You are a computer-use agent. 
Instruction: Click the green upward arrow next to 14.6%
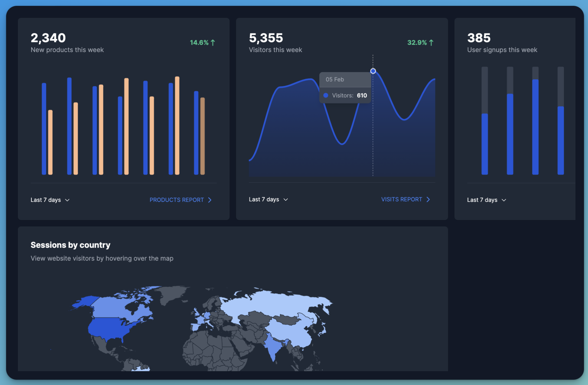pyautogui.click(x=213, y=42)
